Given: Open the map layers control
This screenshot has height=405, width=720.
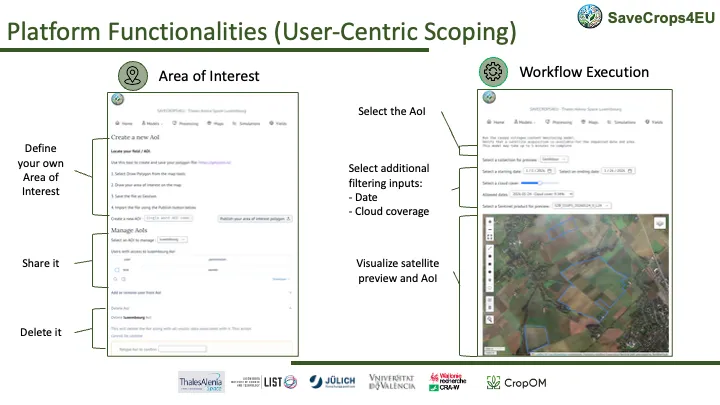Looking at the screenshot, I should click(660, 223).
